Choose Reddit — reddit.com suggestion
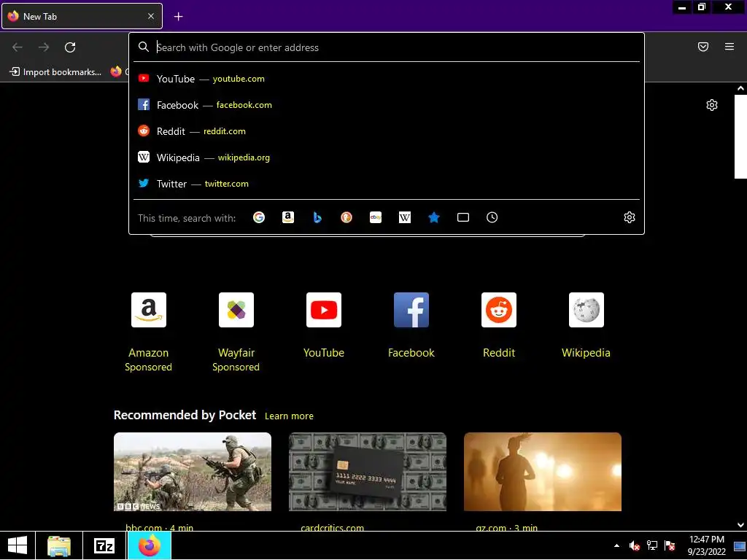This screenshot has height=560, width=747. tap(387, 131)
